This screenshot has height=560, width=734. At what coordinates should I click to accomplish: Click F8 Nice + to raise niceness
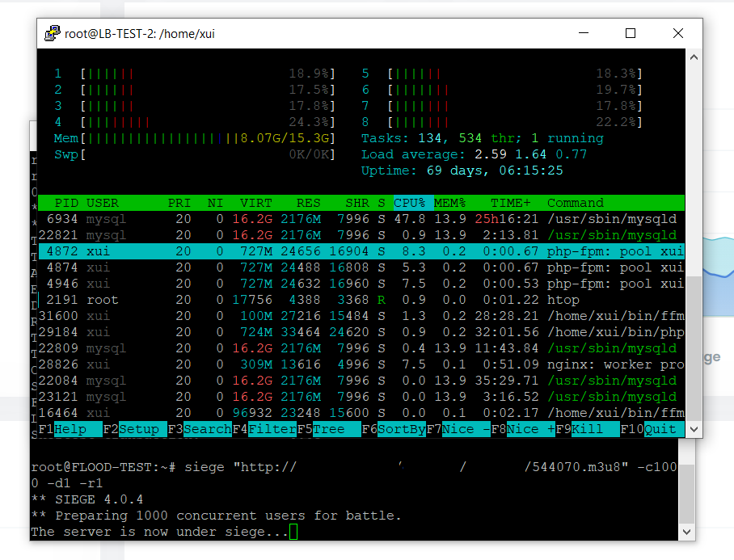pos(523,429)
